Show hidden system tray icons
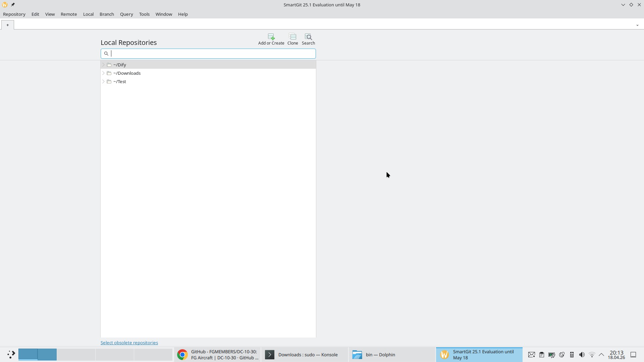Screen dimensions: 644x362 point(601,355)
